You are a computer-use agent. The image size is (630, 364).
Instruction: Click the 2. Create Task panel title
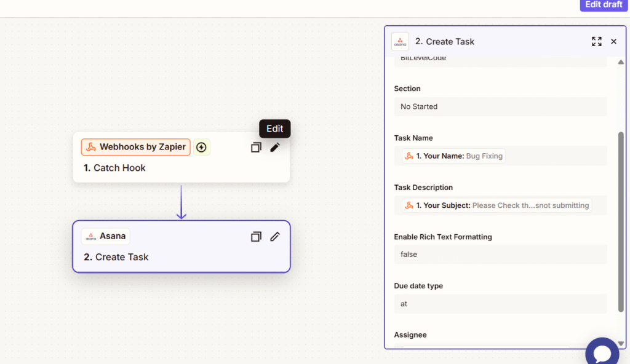click(444, 41)
